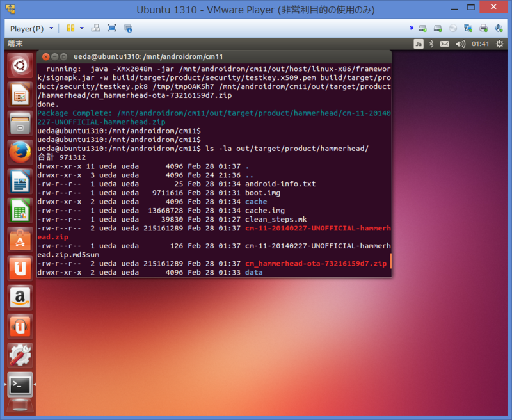
Task: Open System Settings from launcher
Action: (x=20, y=355)
